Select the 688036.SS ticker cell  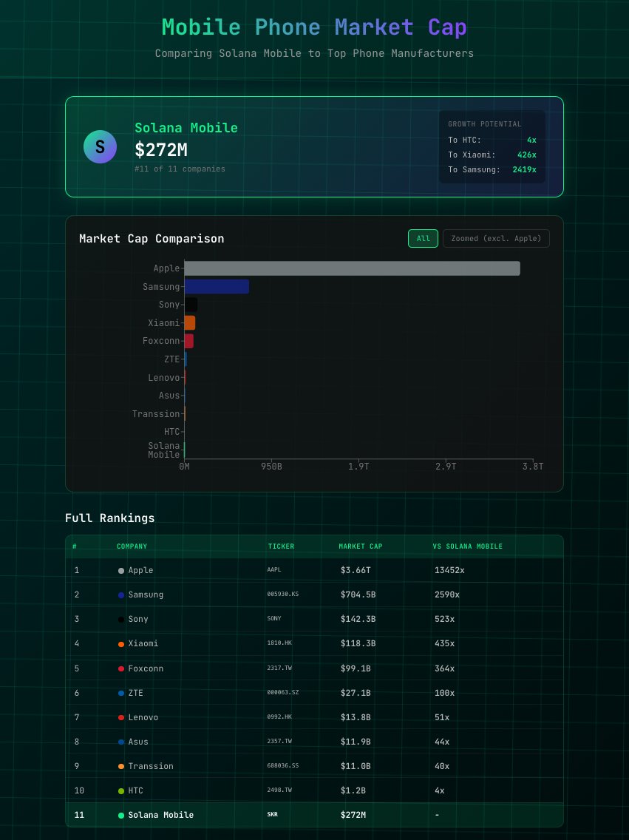click(x=282, y=765)
